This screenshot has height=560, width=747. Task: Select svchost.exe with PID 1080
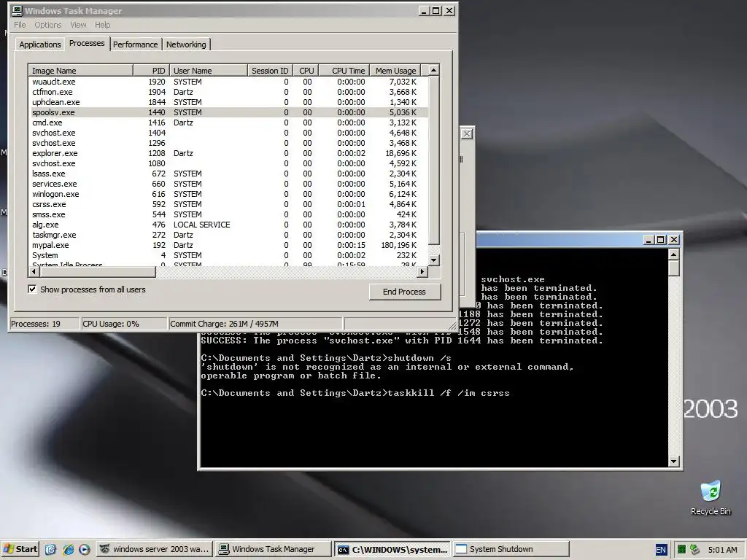pyautogui.click(x=228, y=164)
